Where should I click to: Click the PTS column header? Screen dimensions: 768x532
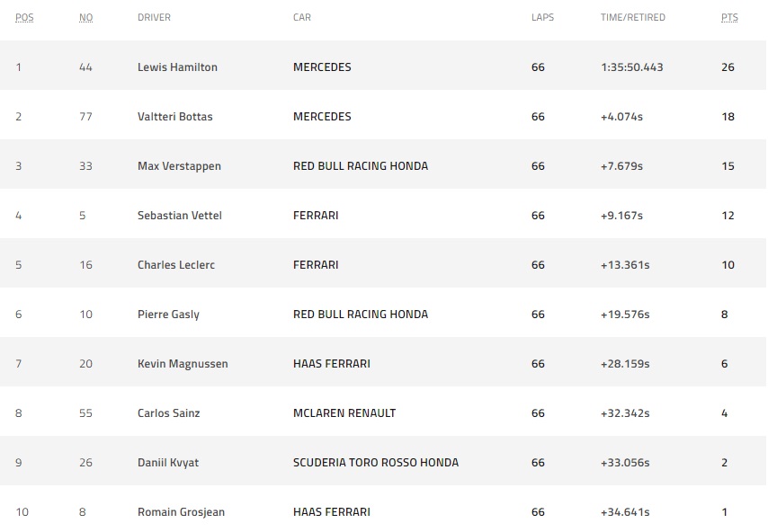(x=729, y=18)
